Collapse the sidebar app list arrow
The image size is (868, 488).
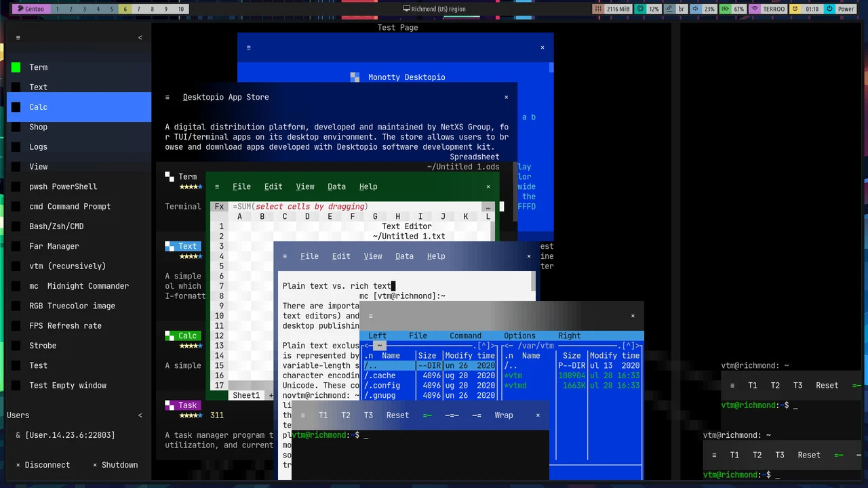pos(140,38)
